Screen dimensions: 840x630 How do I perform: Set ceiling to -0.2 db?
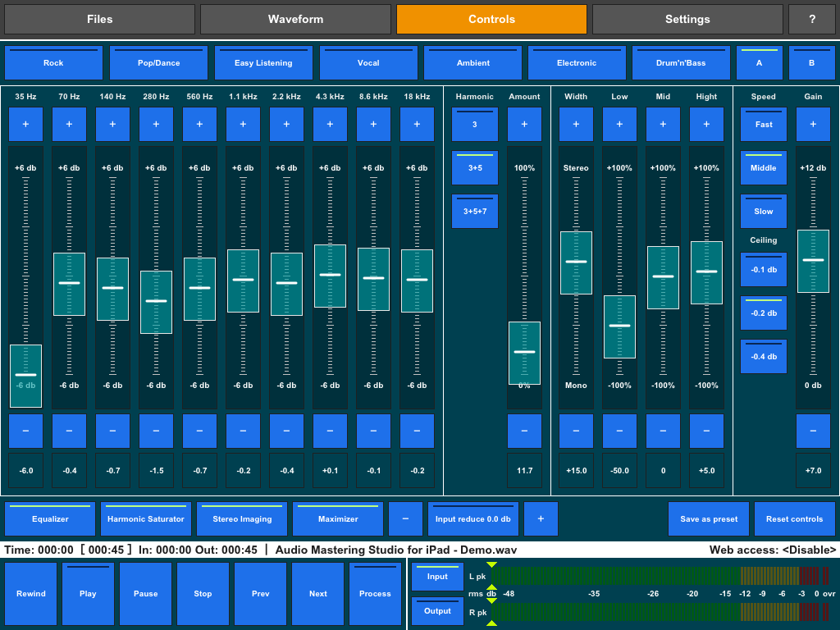click(763, 313)
